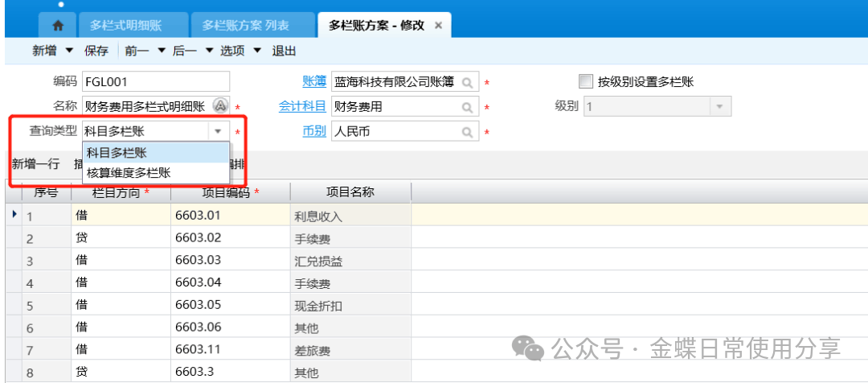Click the 保存 button
The image size is (868, 383).
96,51
